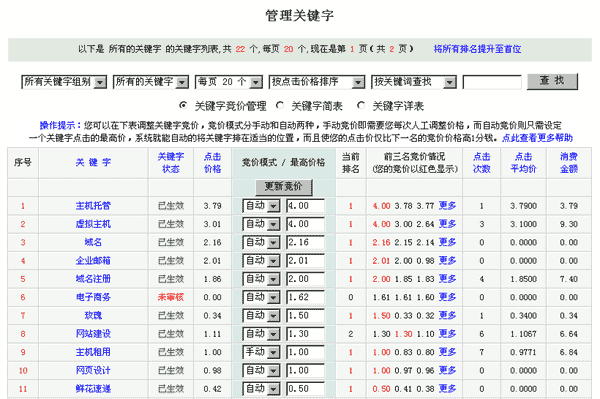Viewport: 600px width, 399px height.
Task: Click max price field for 域名注册 row
Action: pos(306,279)
